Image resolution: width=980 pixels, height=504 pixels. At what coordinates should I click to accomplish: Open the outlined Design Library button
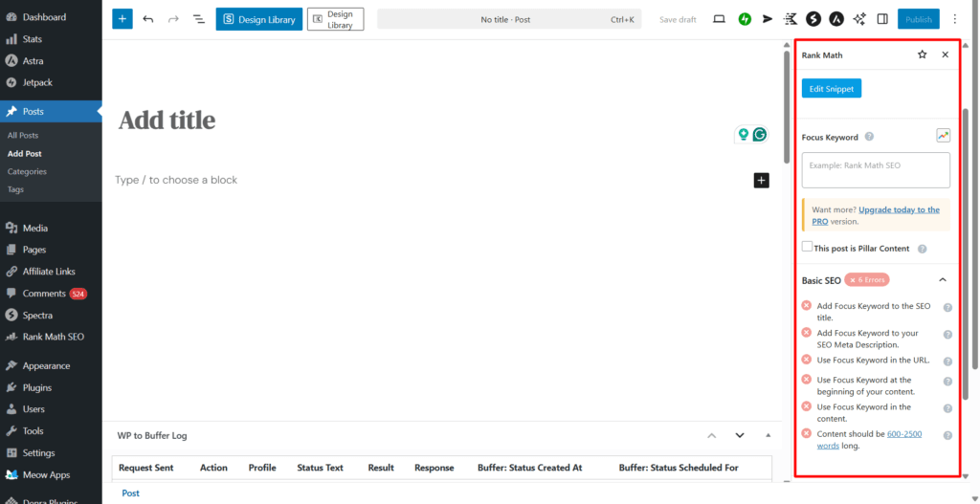(336, 19)
